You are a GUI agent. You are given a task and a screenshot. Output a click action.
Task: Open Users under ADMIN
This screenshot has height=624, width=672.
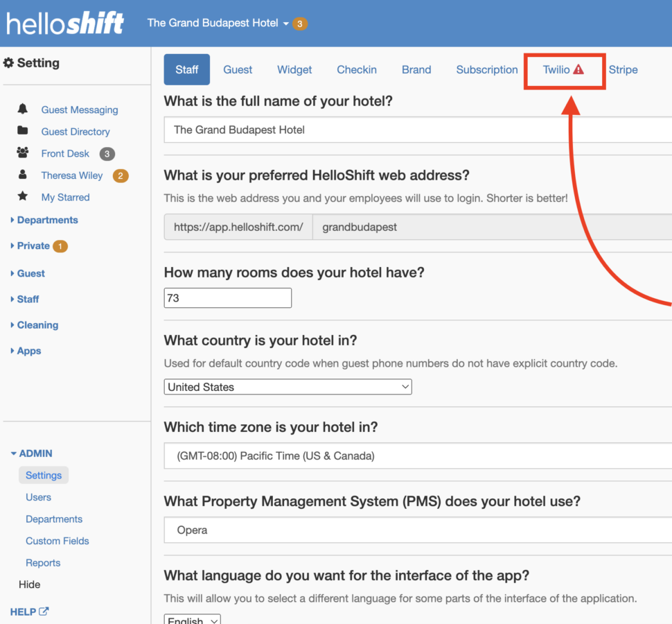[39, 497]
